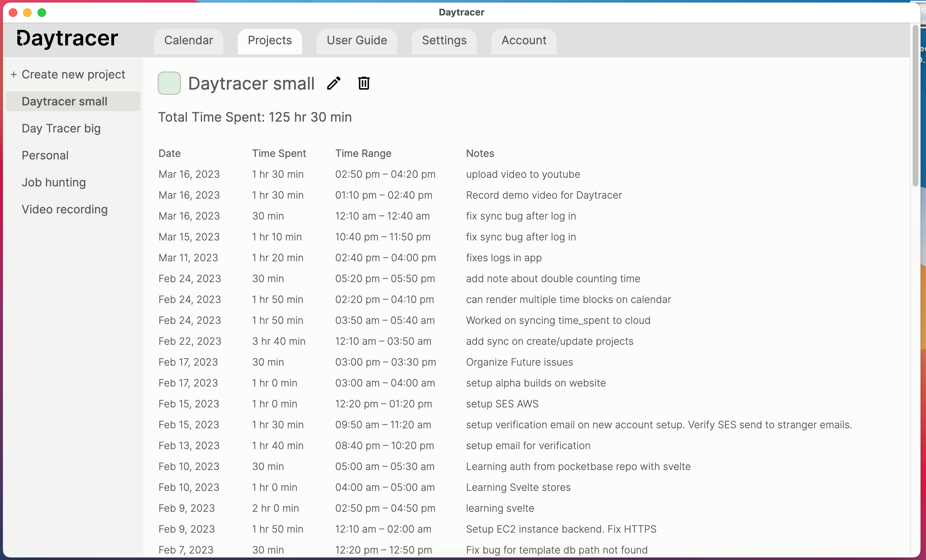
Task: Select the Video recording project
Action: point(64,209)
